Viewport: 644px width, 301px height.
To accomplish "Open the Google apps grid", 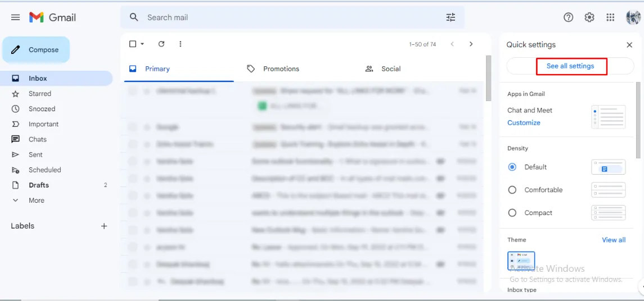I will tap(610, 17).
